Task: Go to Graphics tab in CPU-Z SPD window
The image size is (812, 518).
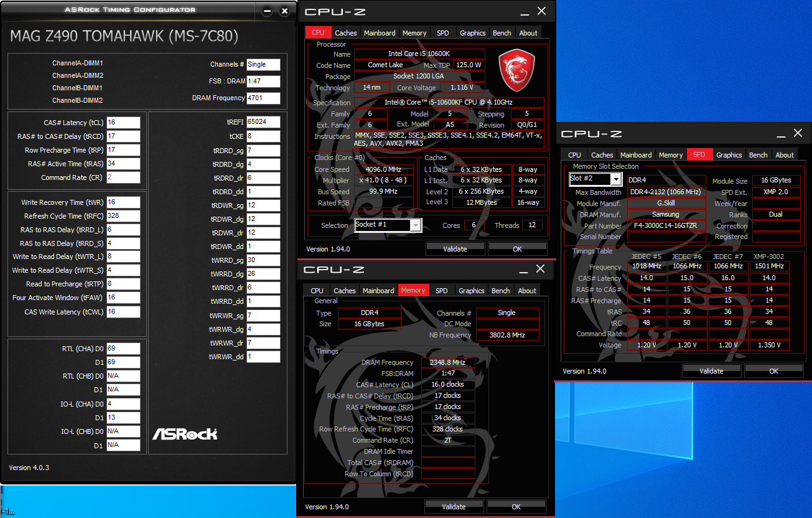Action: [729, 155]
